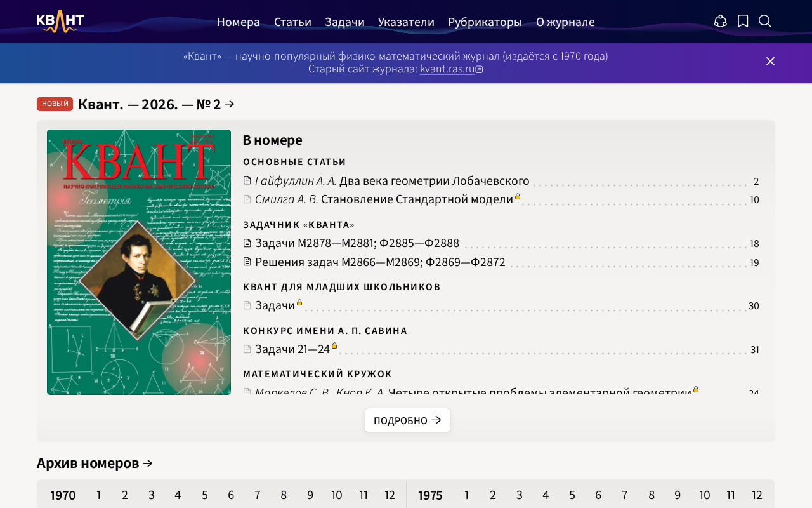Open Архив номеров link

[95, 464]
